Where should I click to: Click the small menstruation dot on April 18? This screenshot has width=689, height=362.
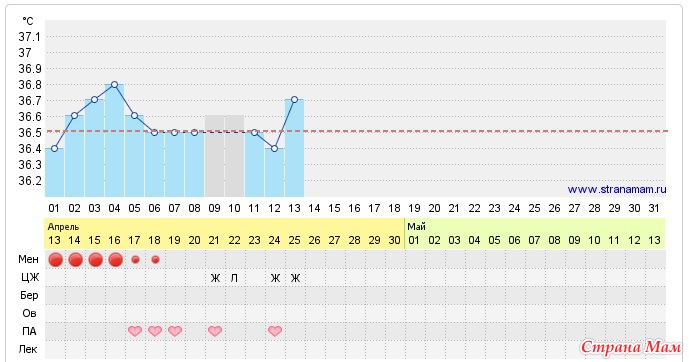tap(155, 260)
